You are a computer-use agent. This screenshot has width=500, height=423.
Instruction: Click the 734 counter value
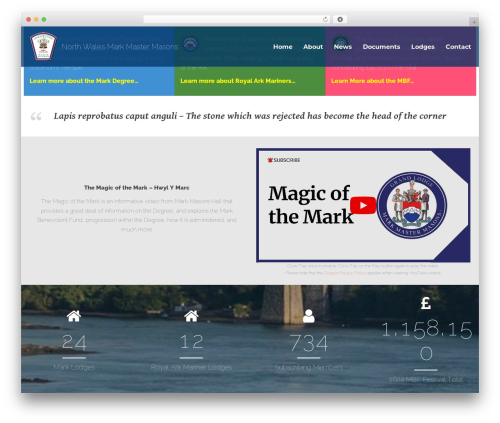(x=309, y=343)
